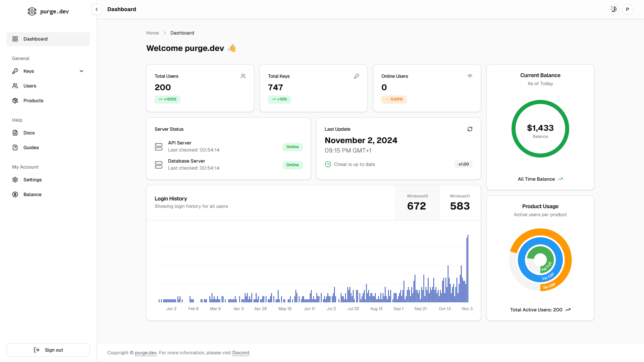Image resolution: width=644 pixels, height=362 pixels.
Task: Click the Docs document icon
Action: click(15, 133)
